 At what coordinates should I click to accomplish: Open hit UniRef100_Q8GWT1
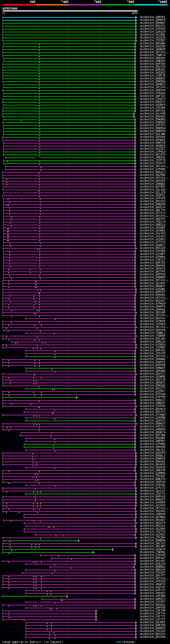(x=152, y=382)
